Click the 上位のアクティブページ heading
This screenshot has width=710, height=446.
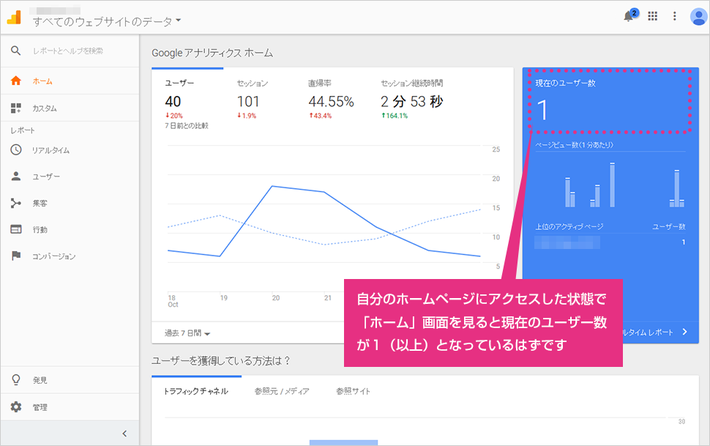coord(569,226)
